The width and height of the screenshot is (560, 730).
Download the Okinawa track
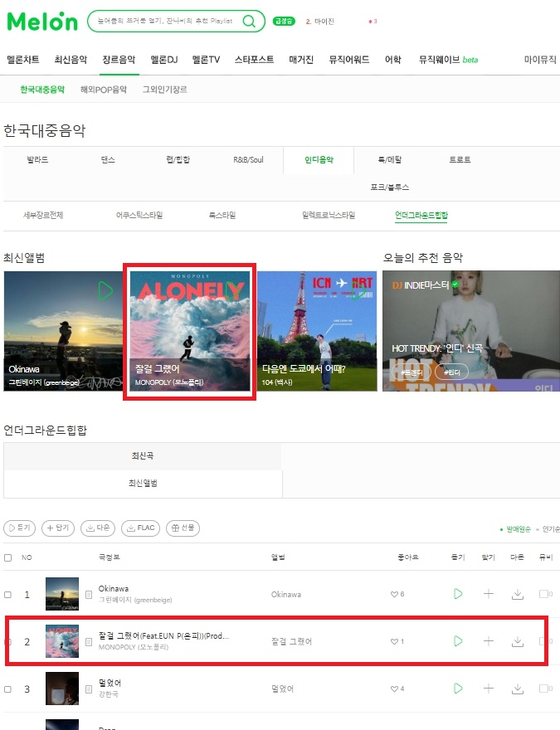click(x=518, y=594)
